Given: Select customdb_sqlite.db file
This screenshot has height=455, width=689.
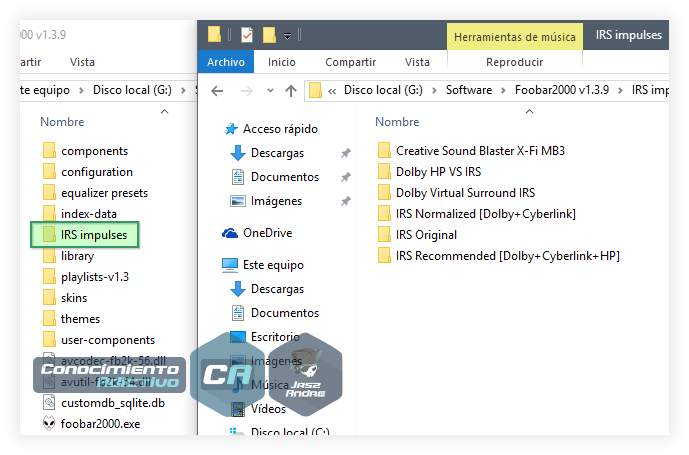Looking at the screenshot, I should [x=104, y=403].
